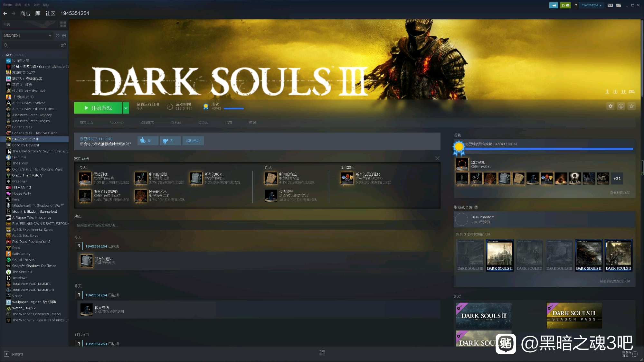The width and height of the screenshot is (644, 362).
Task: Click the activity share input field
Action: [x=257, y=225]
